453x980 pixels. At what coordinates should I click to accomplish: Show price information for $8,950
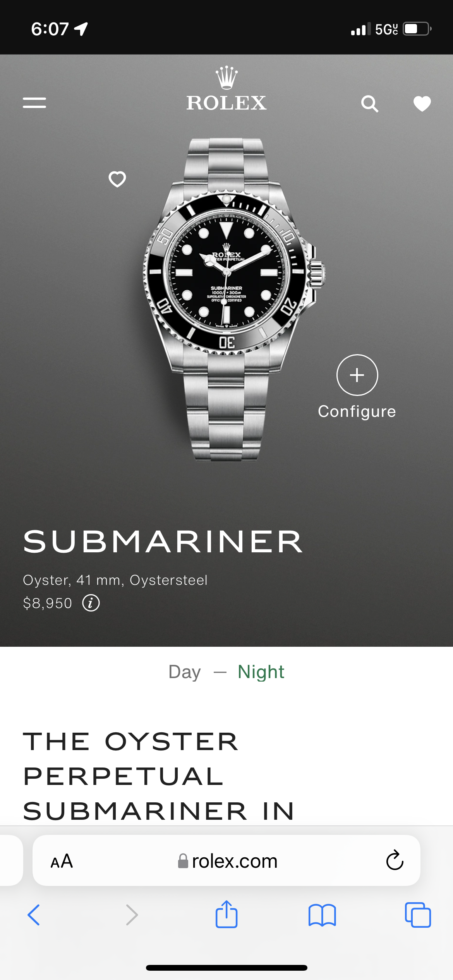pyautogui.click(x=91, y=603)
